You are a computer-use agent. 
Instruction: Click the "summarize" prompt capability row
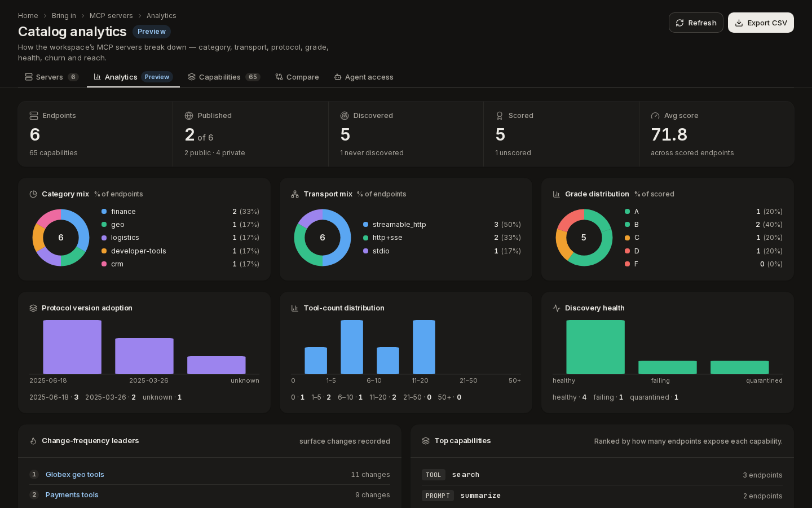click(x=602, y=496)
